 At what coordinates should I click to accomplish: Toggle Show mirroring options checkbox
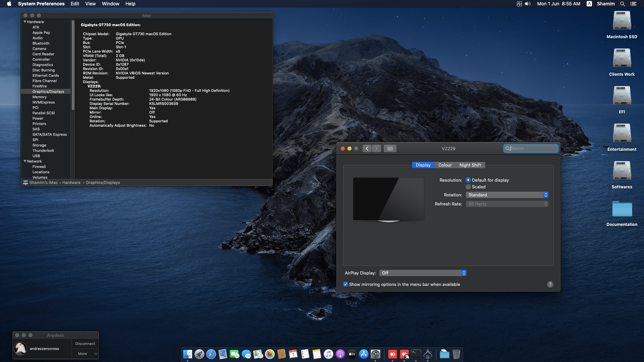(x=345, y=284)
